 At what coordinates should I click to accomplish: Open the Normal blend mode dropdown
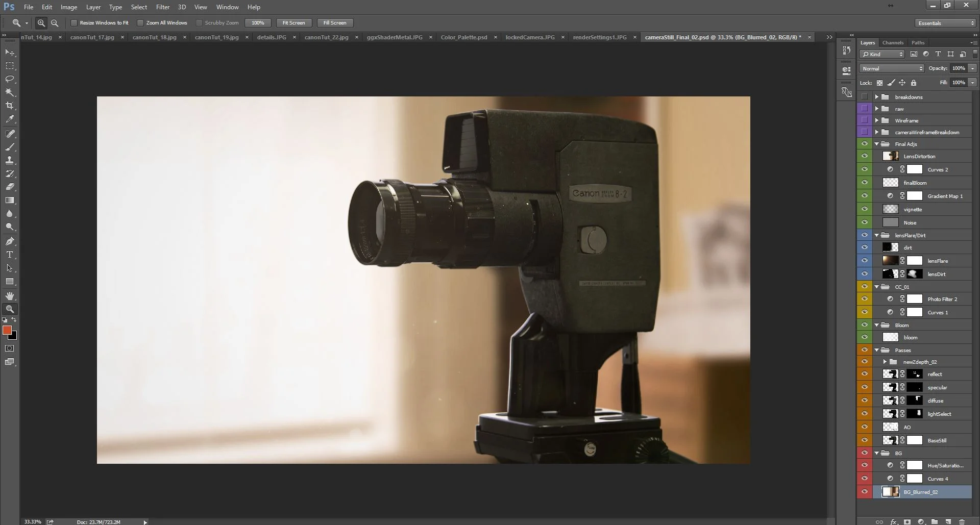click(892, 68)
